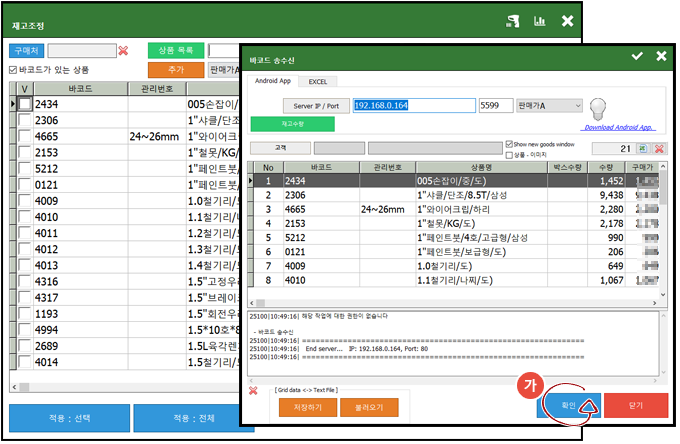Click the server IP address input field
The width and height of the screenshot is (680, 444).
tap(414, 105)
